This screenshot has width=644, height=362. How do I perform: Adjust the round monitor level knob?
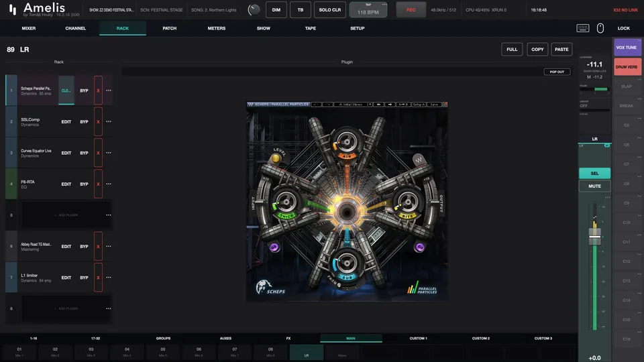point(254,10)
